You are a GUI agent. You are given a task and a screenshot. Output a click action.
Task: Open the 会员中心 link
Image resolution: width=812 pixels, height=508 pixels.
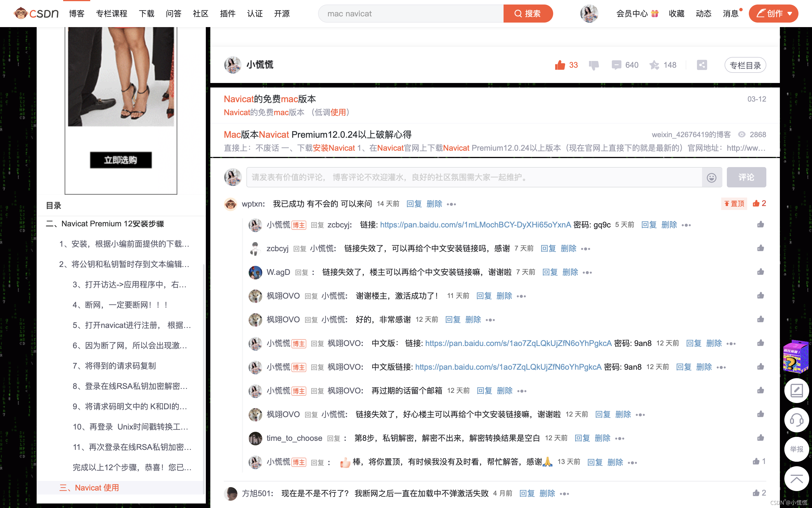pyautogui.click(x=637, y=14)
